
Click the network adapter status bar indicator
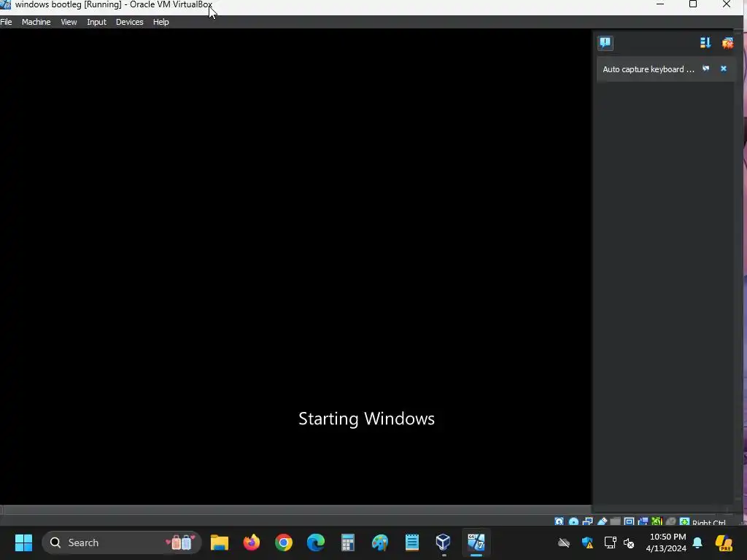(x=588, y=522)
